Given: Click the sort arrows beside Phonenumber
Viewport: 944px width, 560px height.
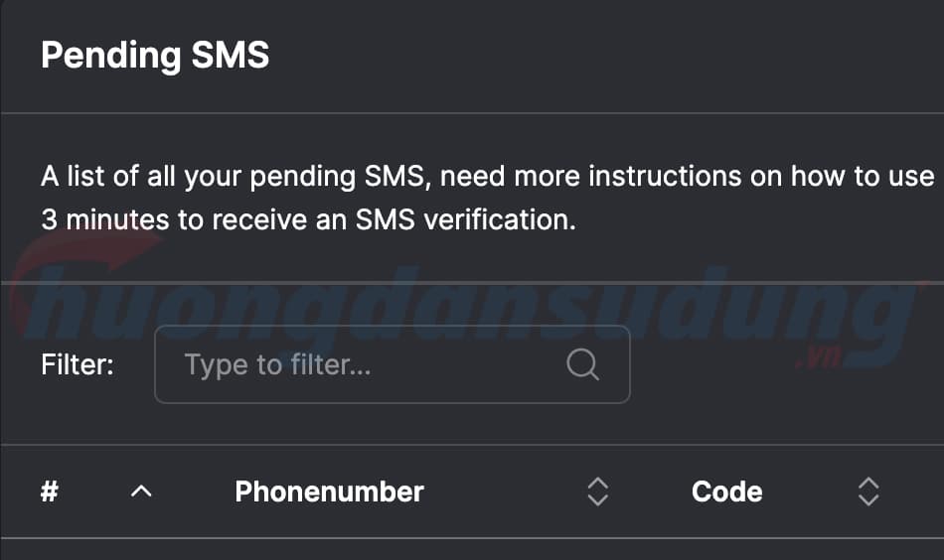Looking at the screenshot, I should click(x=597, y=490).
